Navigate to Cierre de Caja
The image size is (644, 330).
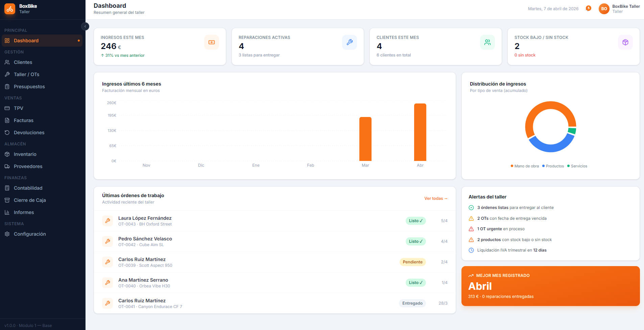(x=30, y=200)
